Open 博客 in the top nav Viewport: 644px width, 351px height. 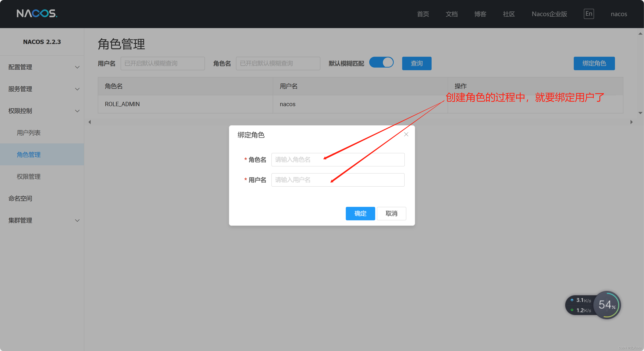tap(480, 14)
